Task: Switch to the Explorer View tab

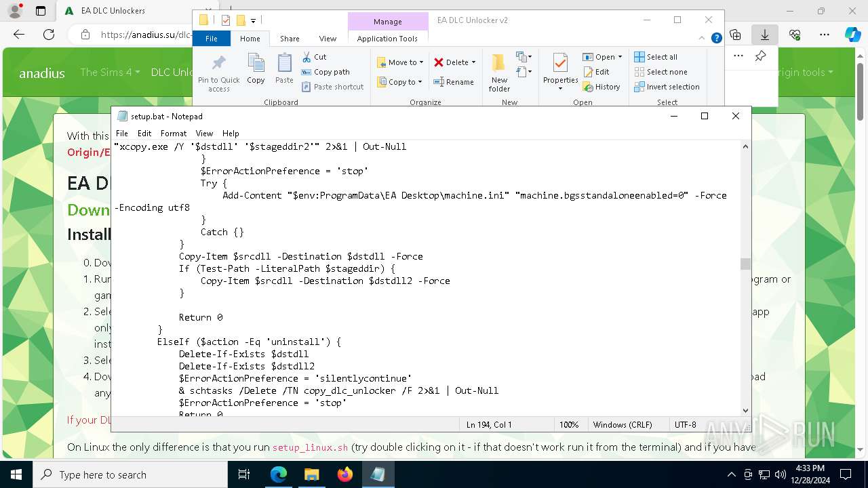Action: click(328, 39)
